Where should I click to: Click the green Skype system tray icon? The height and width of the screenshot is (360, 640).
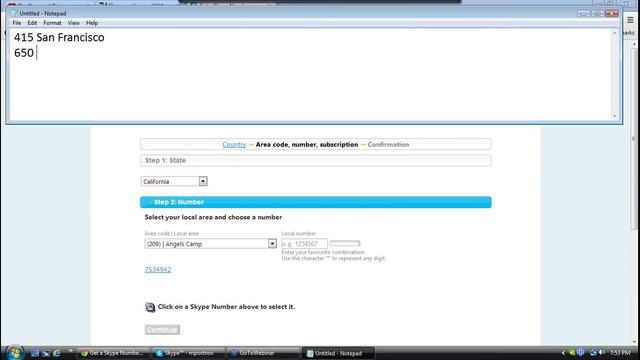572,353
